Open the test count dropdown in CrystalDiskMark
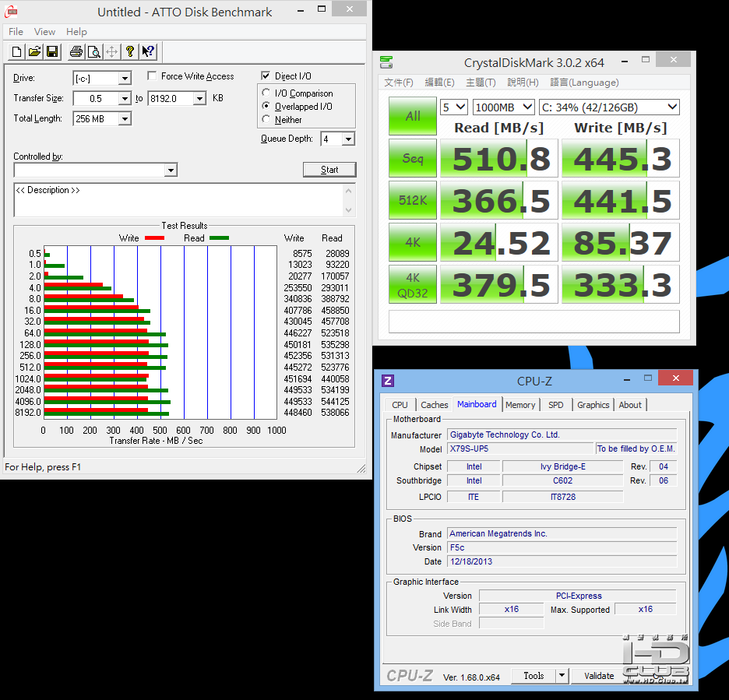729x700 pixels. pyautogui.click(x=454, y=107)
